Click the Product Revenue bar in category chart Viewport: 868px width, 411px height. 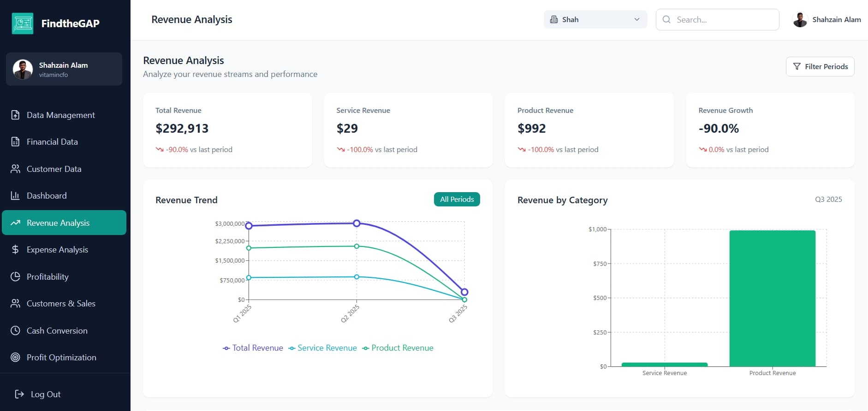(x=773, y=299)
